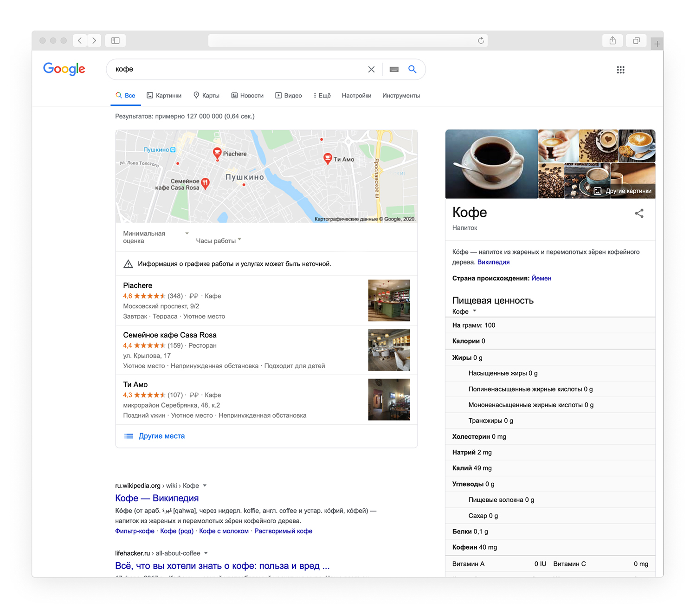
Task: Open new Safari tab with plus
Action: [657, 44]
